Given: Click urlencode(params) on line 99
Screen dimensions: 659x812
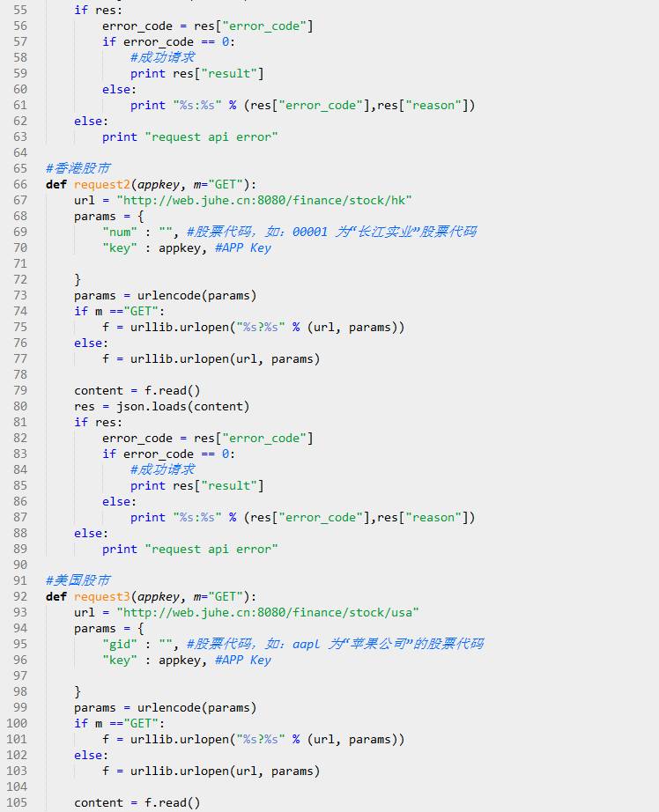Looking at the screenshot, I should [x=196, y=707].
